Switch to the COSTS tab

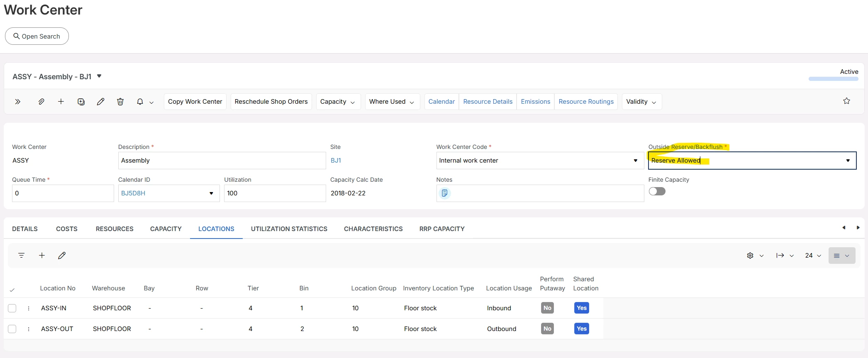(67, 229)
